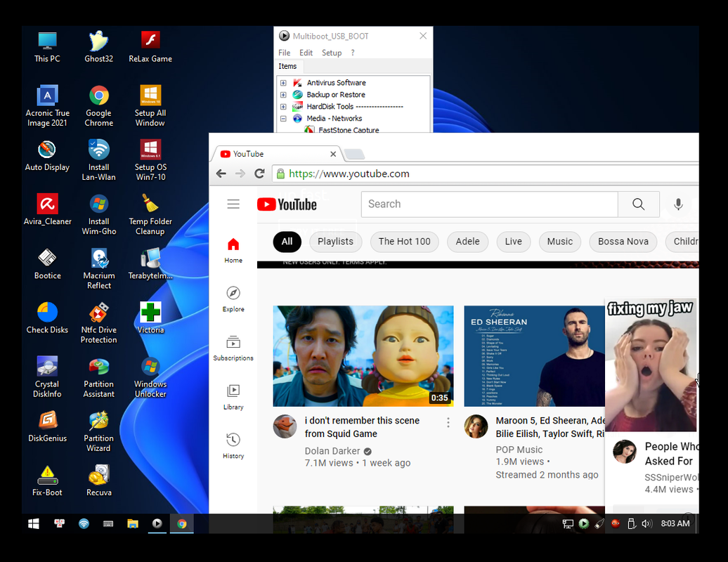The width and height of the screenshot is (728, 562).
Task: Open Crystal DiskInfo desktop icon
Action: pos(47,377)
